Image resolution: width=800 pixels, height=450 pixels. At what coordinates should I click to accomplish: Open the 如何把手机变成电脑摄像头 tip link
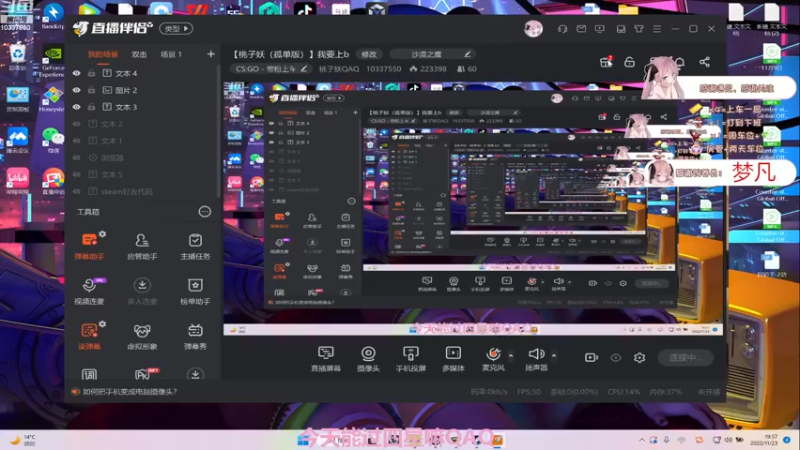130,392
